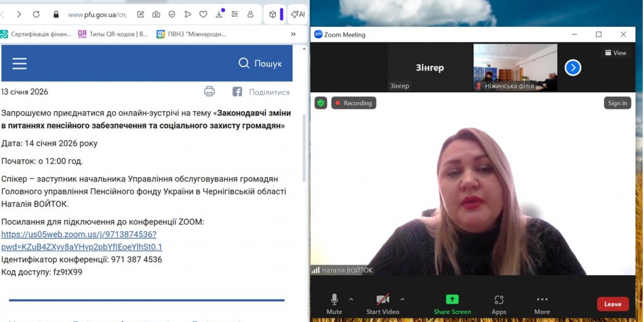Image resolution: width=644 pixels, height=322 pixels.
Task: Click the Recording indicator to pause recording
Action: pyautogui.click(x=354, y=103)
